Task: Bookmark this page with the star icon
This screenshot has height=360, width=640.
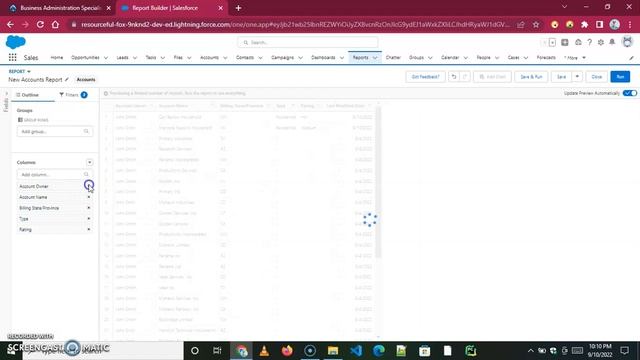Action: coord(536,24)
